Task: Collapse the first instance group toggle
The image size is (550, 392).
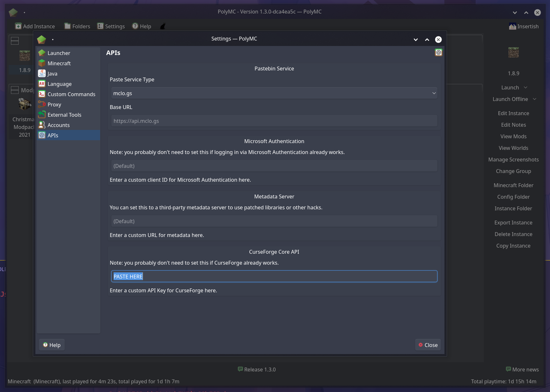Action: tap(15, 41)
